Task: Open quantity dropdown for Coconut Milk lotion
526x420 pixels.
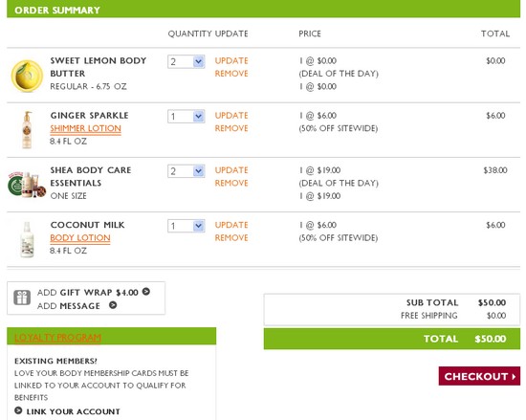Action: coord(186,226)
